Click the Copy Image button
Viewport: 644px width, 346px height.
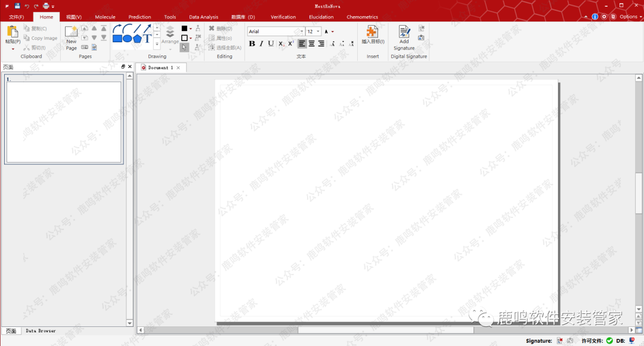(41, 38)
